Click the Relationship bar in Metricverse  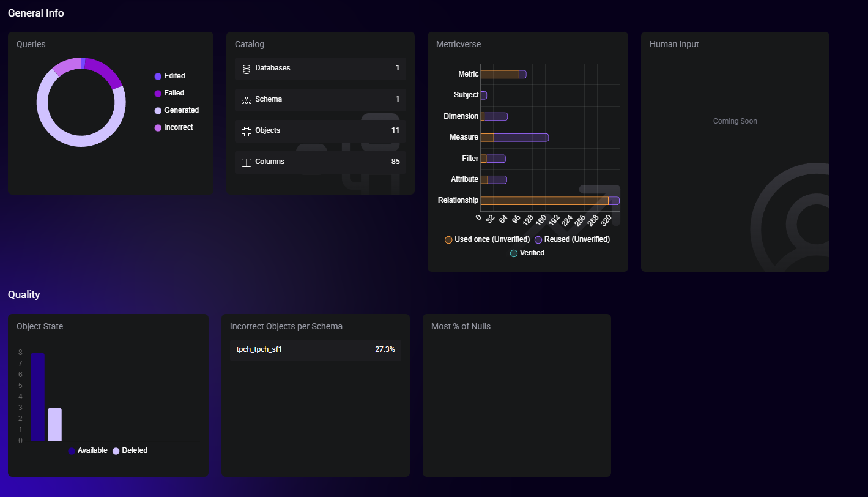[x=543, y=201]
